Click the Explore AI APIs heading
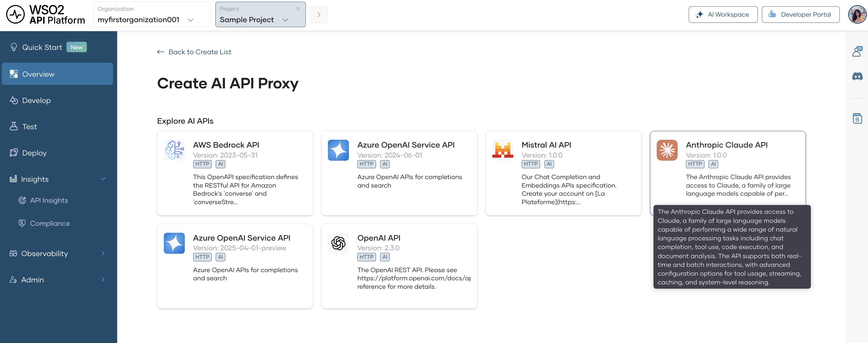868x343 pixels. [x=185, y=121]
